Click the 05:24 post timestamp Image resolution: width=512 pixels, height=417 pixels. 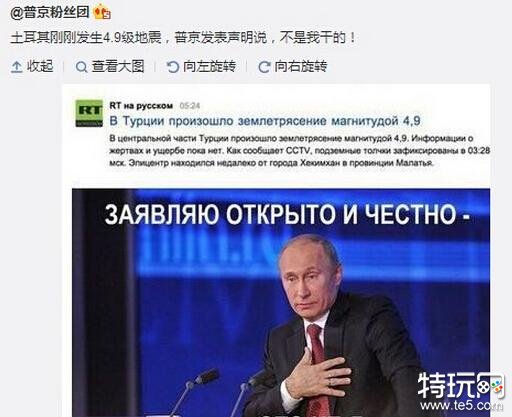click(x=189, y=106)
